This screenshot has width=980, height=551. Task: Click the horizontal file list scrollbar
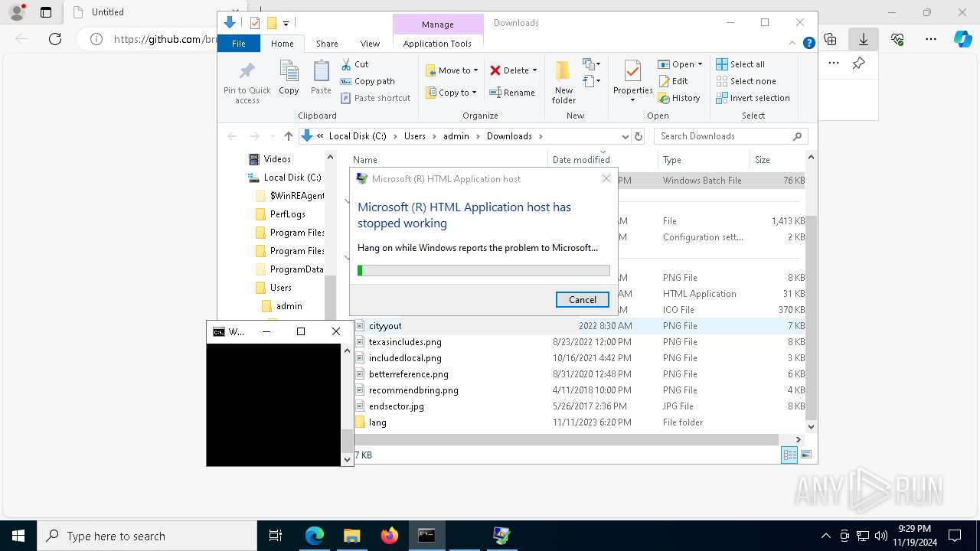pos(567,439)
